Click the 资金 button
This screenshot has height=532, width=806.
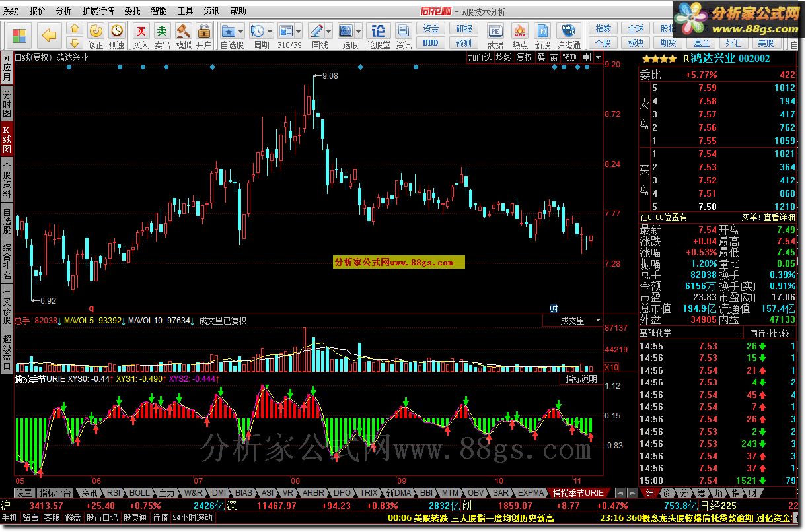point(431,29)
